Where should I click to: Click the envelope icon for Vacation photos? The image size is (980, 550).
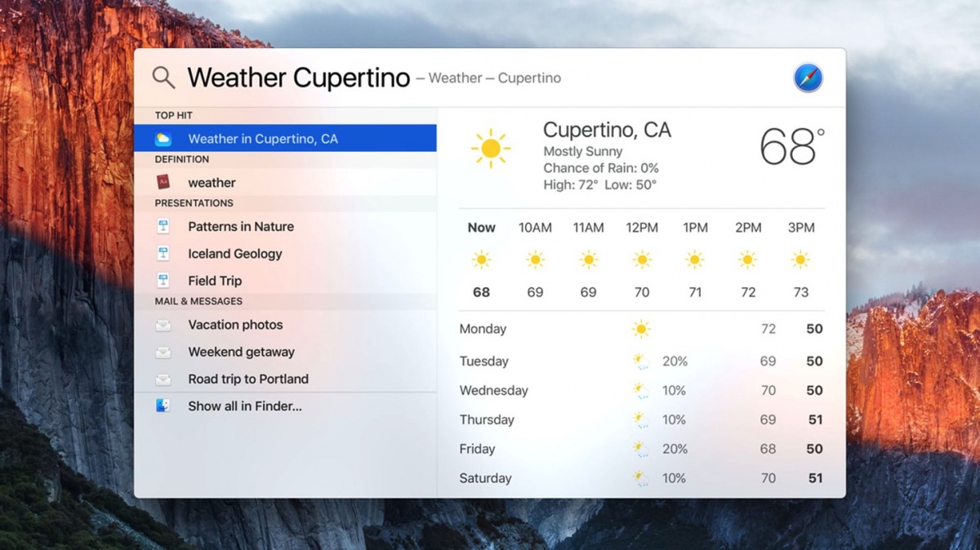click(163, 325)
